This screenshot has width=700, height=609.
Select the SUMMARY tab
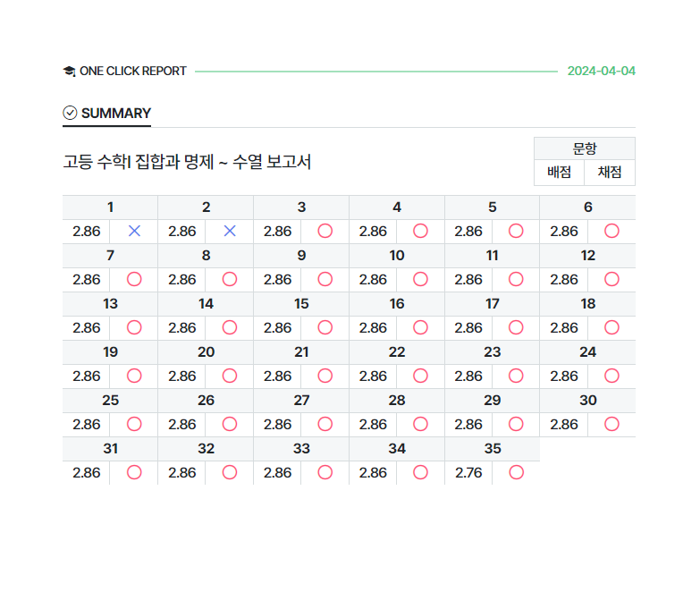(115, 114)
